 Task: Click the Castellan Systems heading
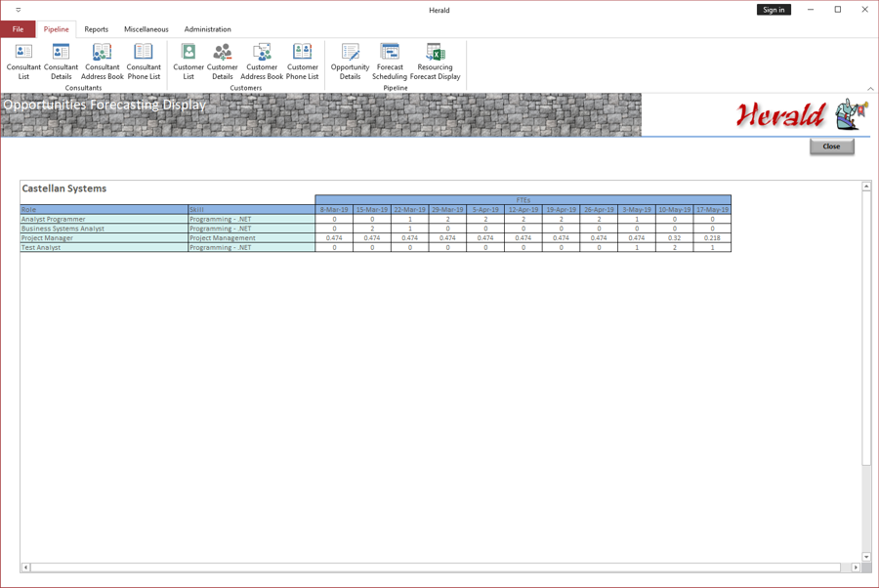[63, 189]
